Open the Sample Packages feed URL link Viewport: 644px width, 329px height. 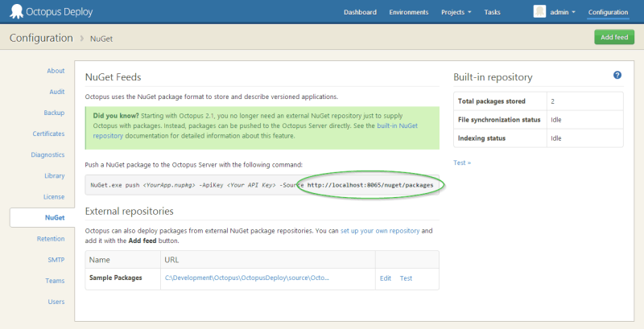tap(246, 278)
